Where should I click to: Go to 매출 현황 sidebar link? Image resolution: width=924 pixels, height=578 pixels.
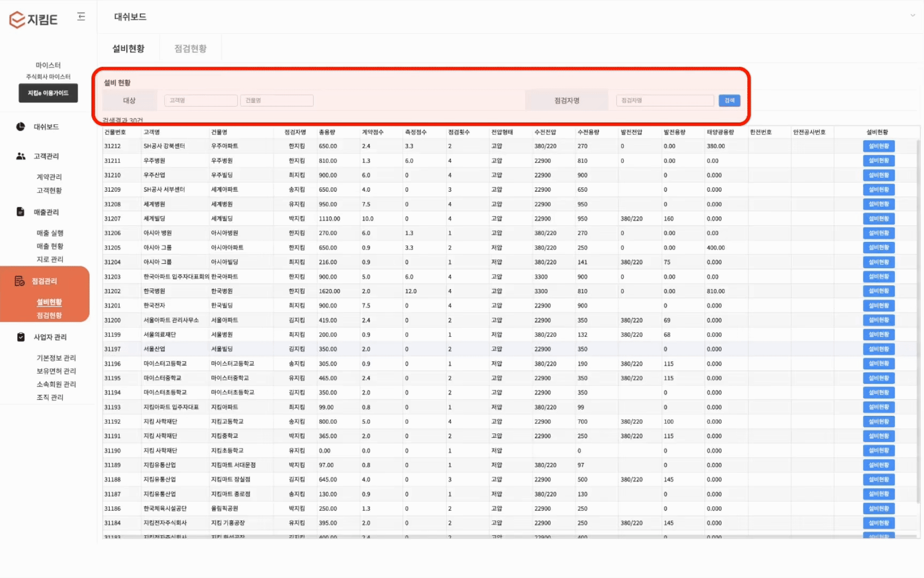pyautogui.click(x=50, y=246)
